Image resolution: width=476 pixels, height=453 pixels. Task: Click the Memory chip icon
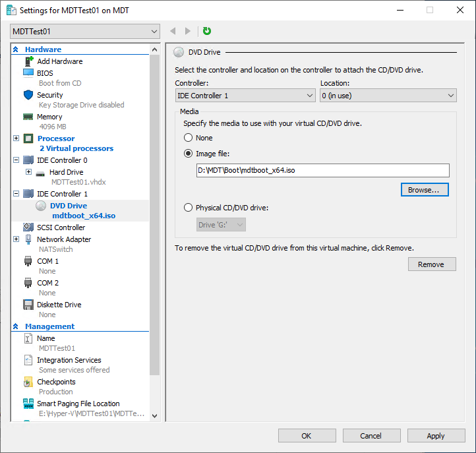coord(28,117)
